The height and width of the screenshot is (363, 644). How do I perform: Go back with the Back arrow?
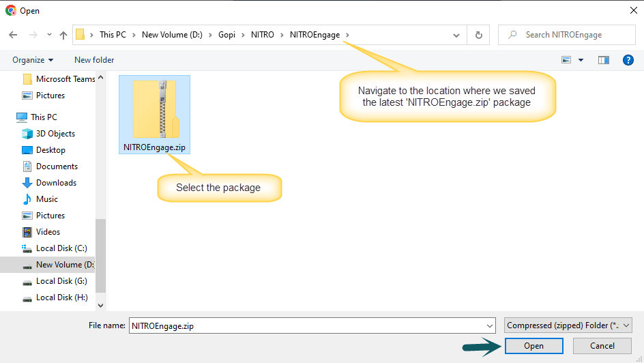pyautogui.click(x=13, y=35)
